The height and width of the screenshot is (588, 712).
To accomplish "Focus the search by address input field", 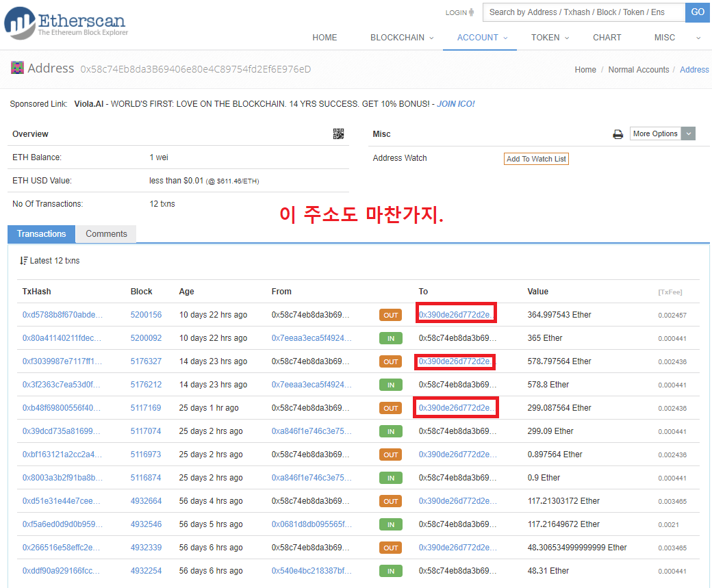I will tap(584, 12).
